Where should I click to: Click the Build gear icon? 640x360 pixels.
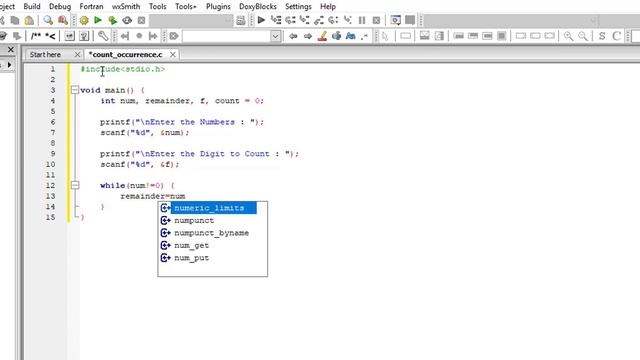click(x=84, y=20)
